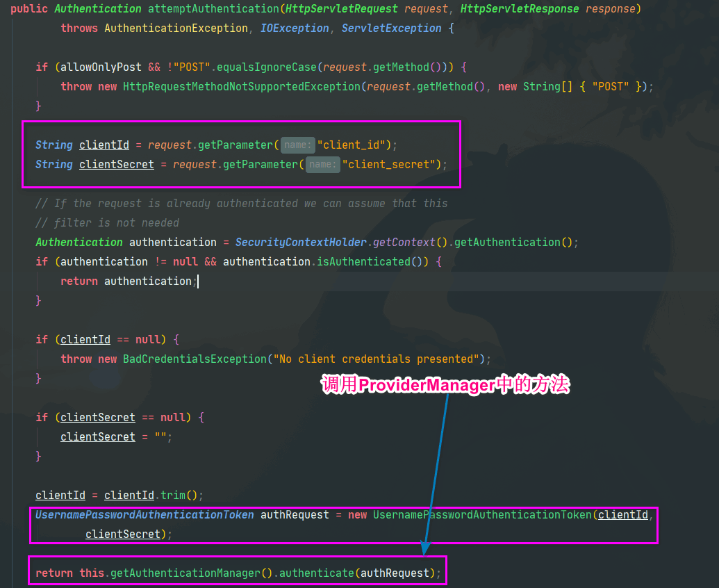Click 'new UsernamePasswordAuthenticationToken' constructor call
719x588 pixels.
point(470,515)
